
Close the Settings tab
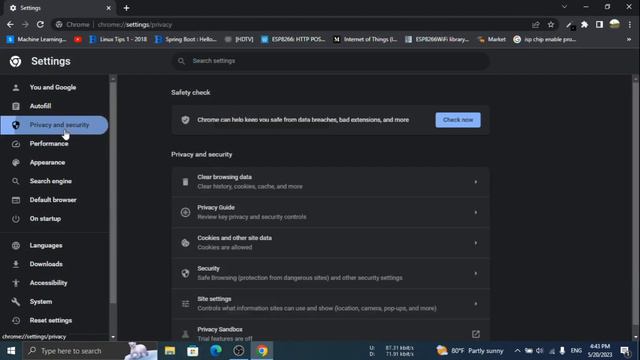click(x=108, y=8)
